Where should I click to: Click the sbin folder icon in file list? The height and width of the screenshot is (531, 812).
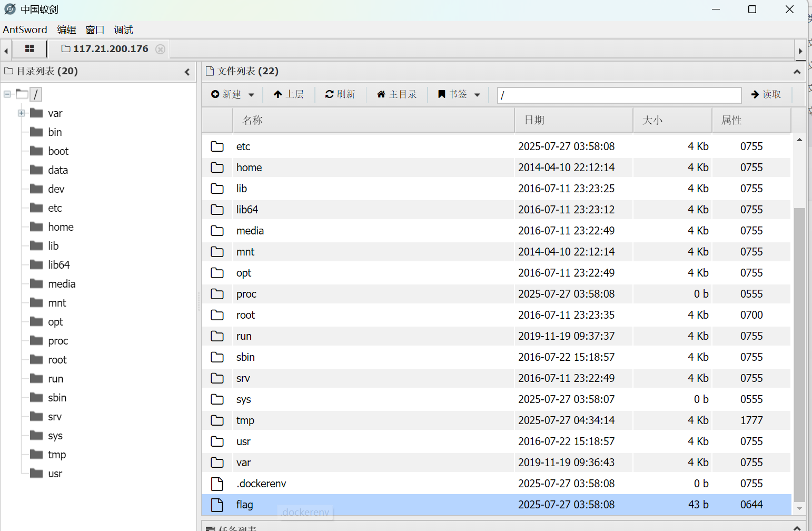point(217,357)
